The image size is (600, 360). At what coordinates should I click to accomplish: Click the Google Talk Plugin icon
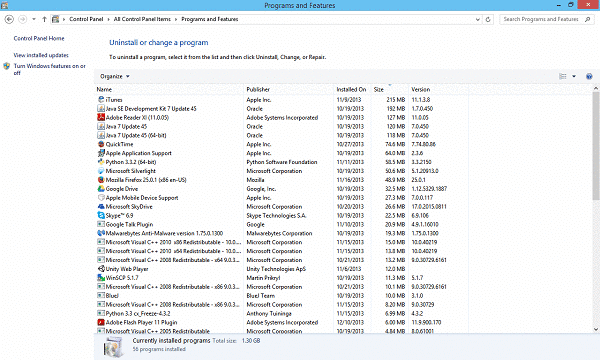tap(101, 224)
